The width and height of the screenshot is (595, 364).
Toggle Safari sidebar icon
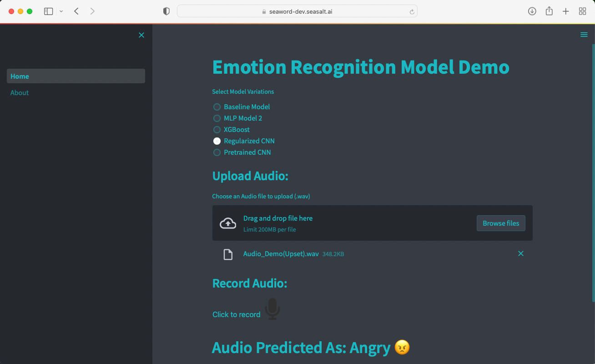tap(48, 11)
